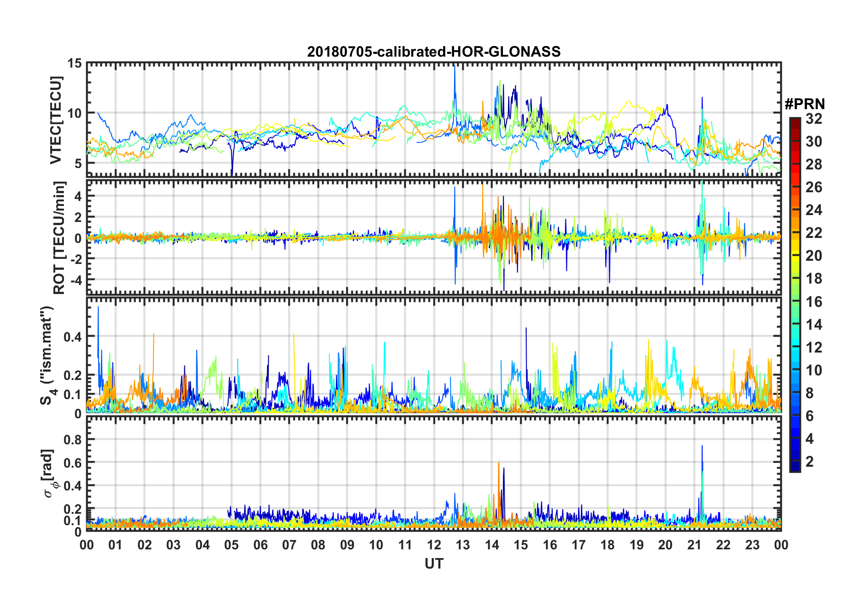Select the VTEC[TECU] y-axis label

point(56,120)
